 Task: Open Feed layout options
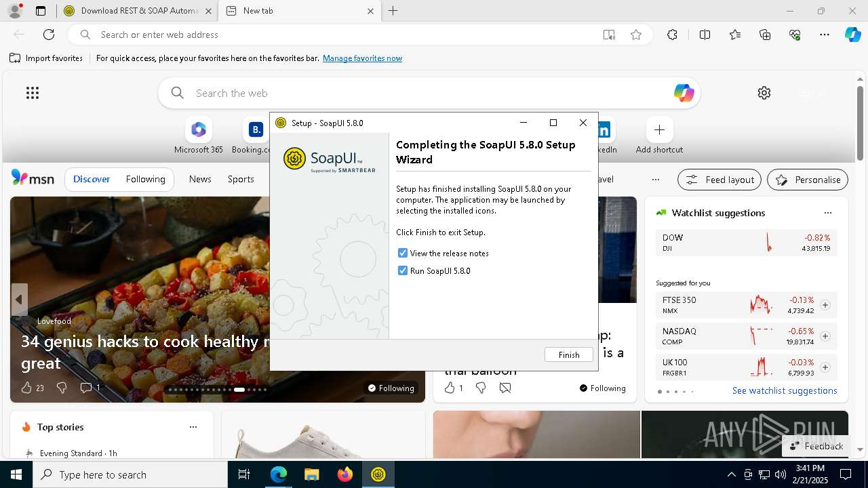coord(720,180)
